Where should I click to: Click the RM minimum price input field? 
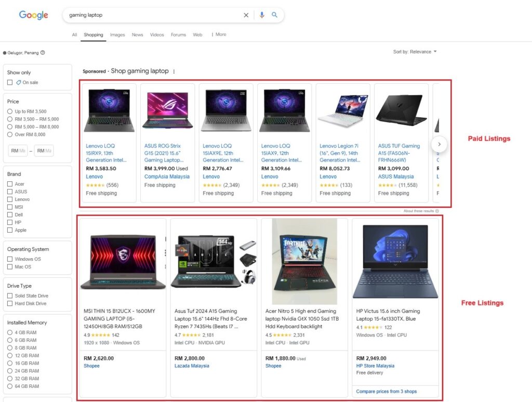coord(18,150)
